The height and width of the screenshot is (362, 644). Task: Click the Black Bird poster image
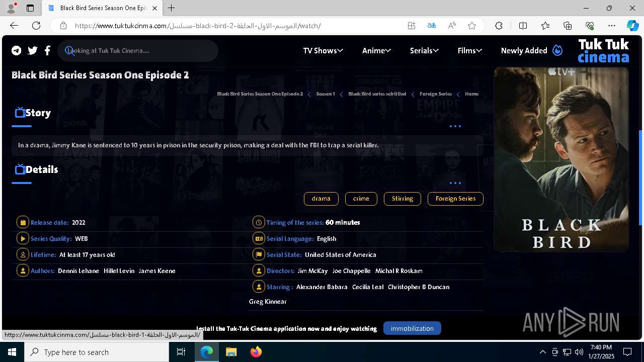pos(561,159)
